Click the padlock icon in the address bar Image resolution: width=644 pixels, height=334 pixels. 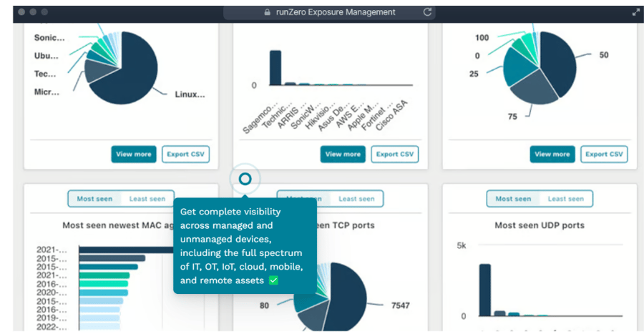click(268, 12)
